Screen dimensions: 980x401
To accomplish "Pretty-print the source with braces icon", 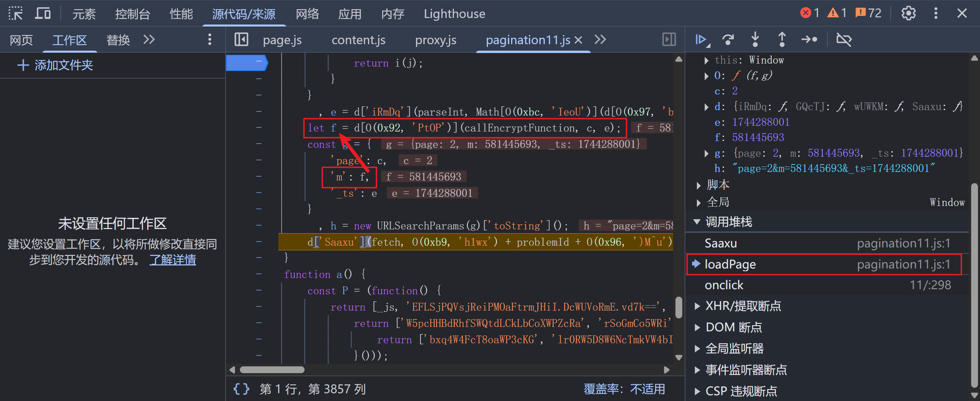I will click(x=241, y=389).
